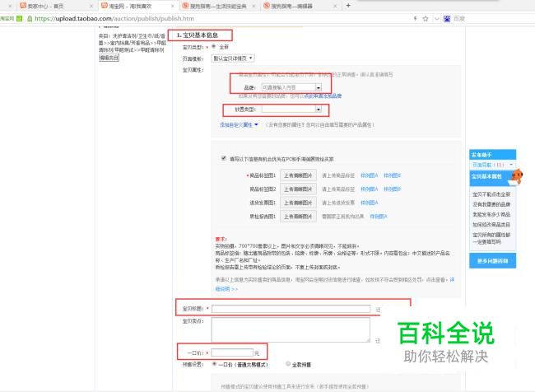The height and width of the screenshot is (392, 535).
Task: Click the 宝贝卖点 text area
Action: pyautogui.click(x=291, y=330)
